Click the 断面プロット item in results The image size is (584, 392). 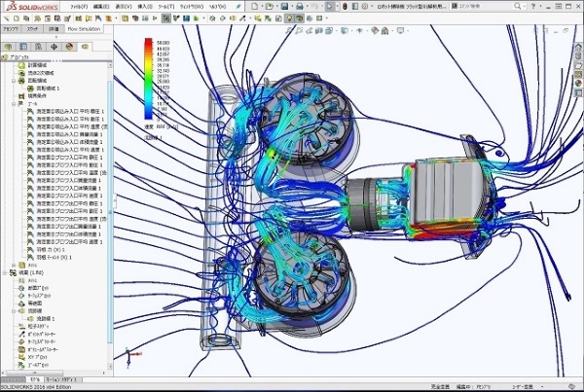tap(37, 287)
